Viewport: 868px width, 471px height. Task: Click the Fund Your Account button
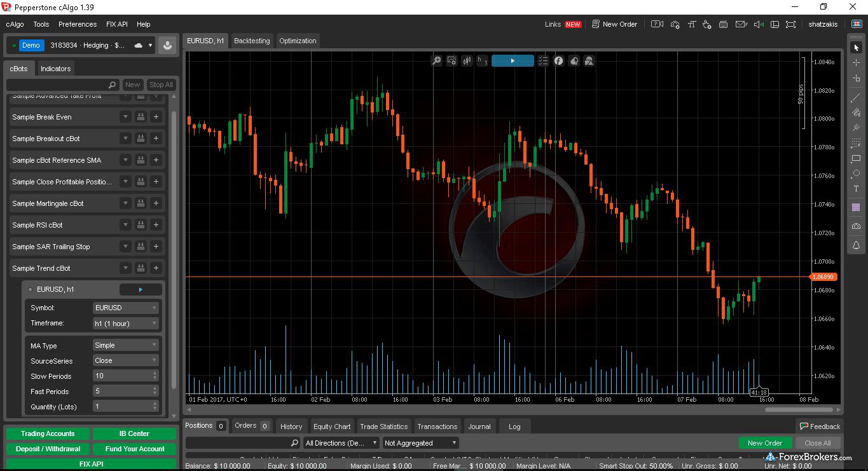tap(135, 449)
